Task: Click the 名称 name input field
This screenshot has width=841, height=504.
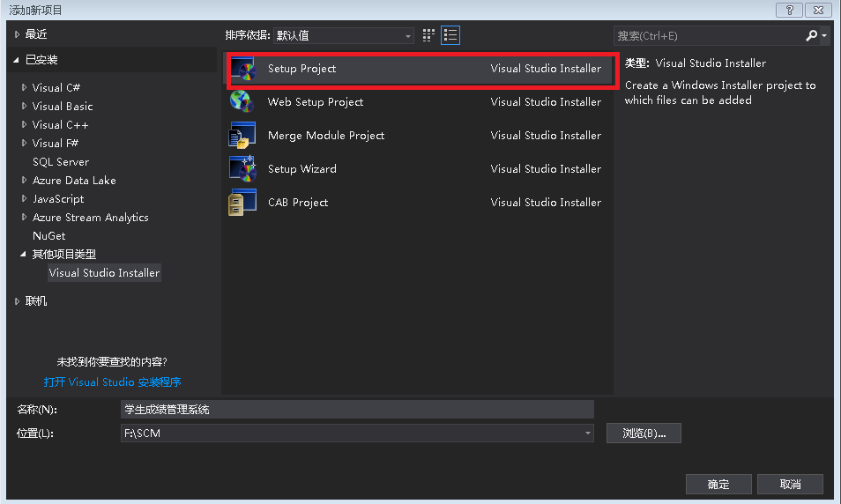Action: 357,410
